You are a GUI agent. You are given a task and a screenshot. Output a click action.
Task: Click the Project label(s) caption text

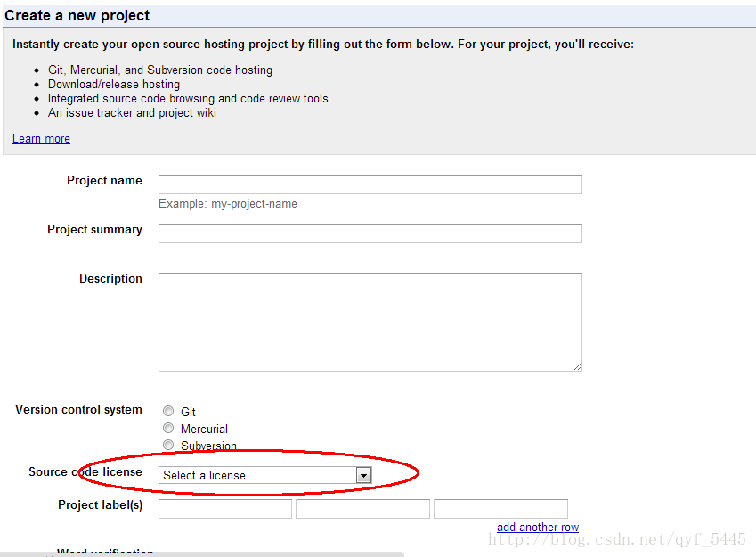coord(100,505)
